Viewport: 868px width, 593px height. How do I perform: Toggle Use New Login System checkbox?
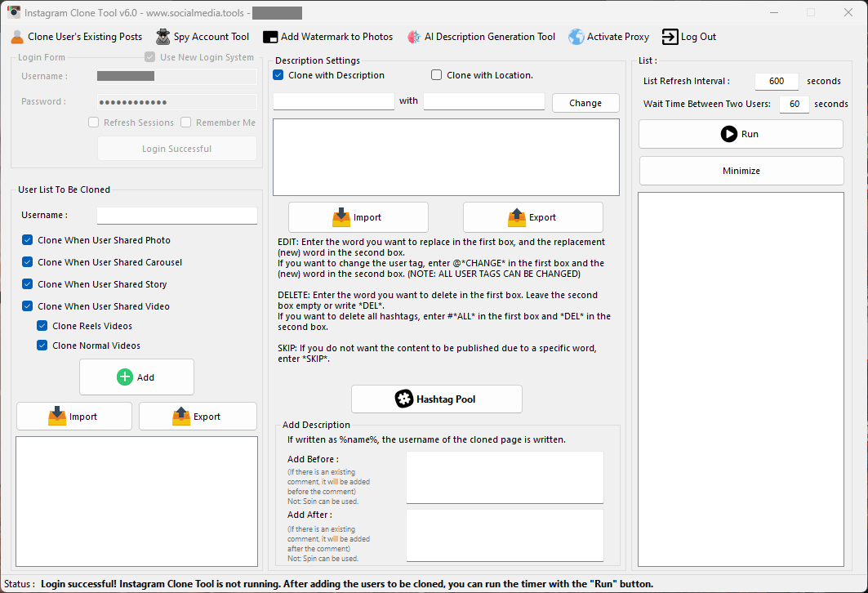point(150,57)
